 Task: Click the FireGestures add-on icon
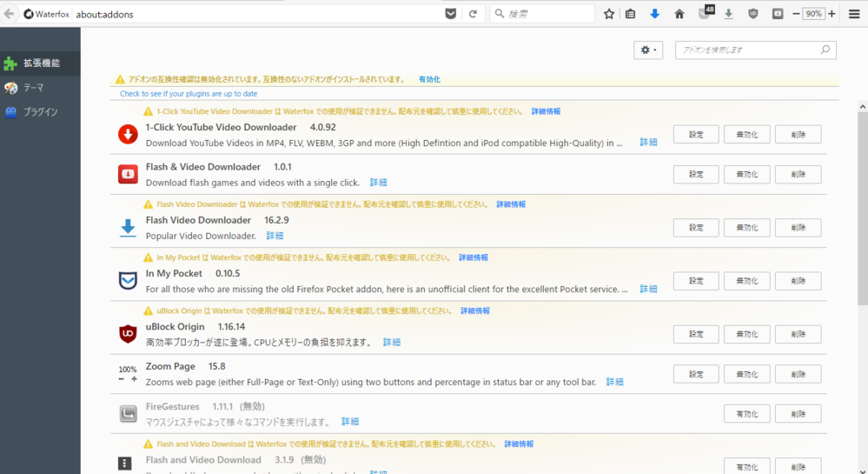(x=128, y=414)
